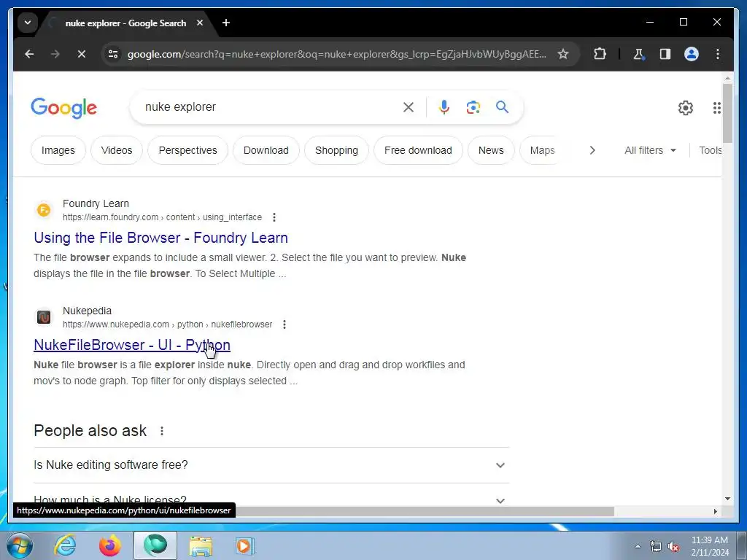Open NukeFileBrowser - UI - Python link
The width and height of the screenshot is (747, 560).
(132, 345)
